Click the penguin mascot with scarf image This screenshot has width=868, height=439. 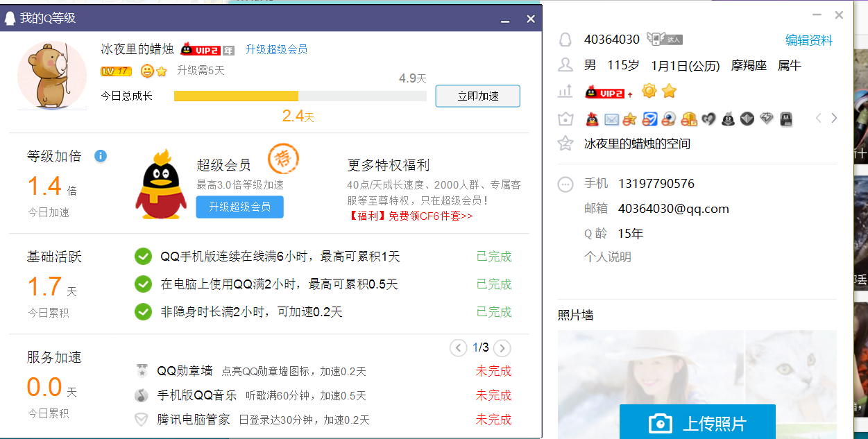pos(161,184)
